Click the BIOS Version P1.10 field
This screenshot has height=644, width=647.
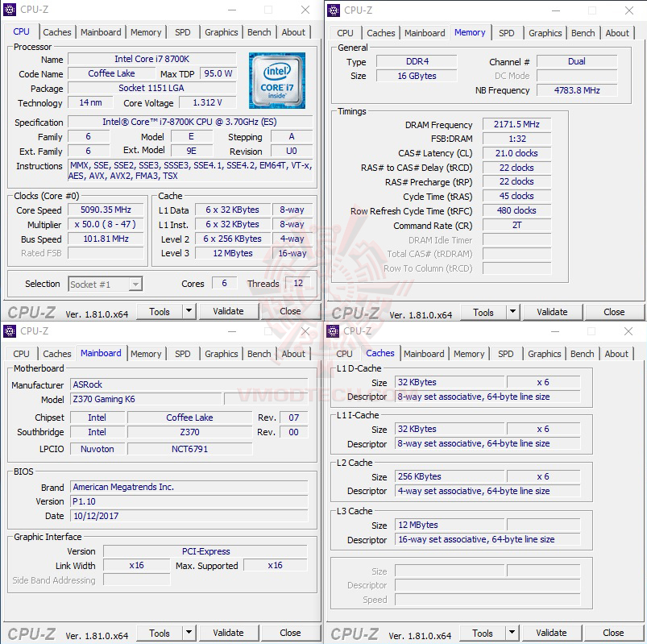(189, 501)
